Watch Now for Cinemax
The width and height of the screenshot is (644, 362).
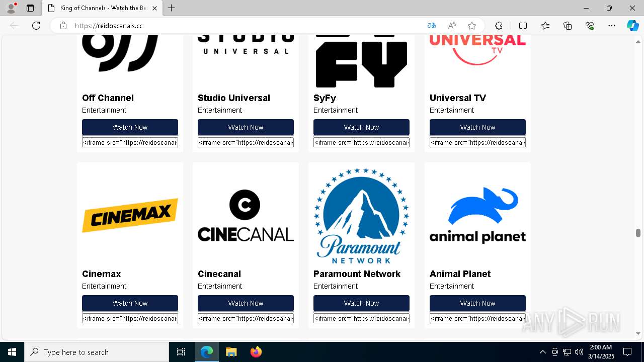pos(130,303)
